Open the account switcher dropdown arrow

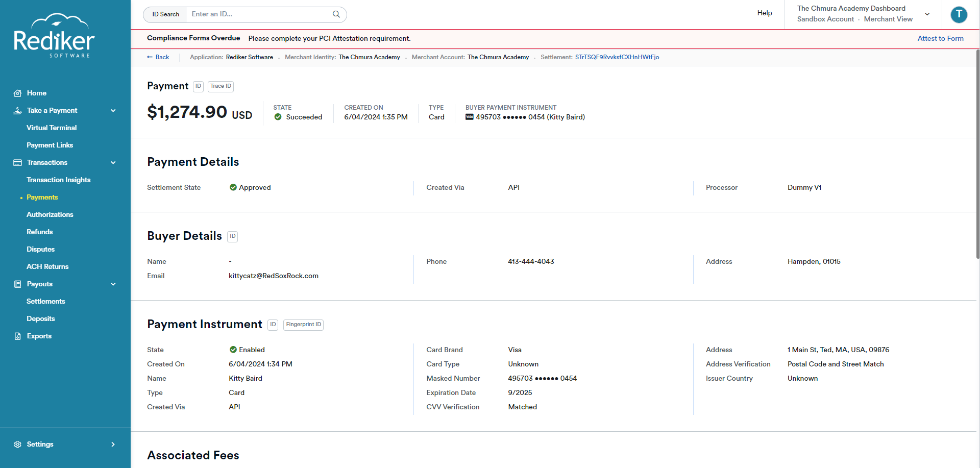pos(927,14)
